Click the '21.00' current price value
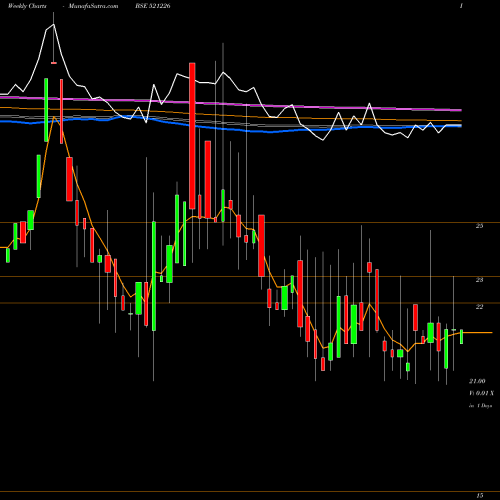 477,381
